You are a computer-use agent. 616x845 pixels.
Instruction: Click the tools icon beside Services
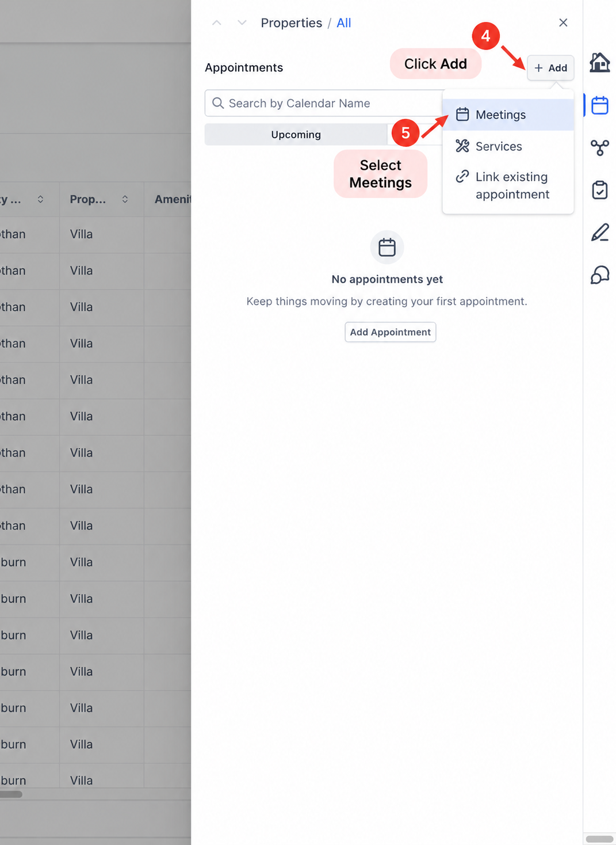pos(462,146)
